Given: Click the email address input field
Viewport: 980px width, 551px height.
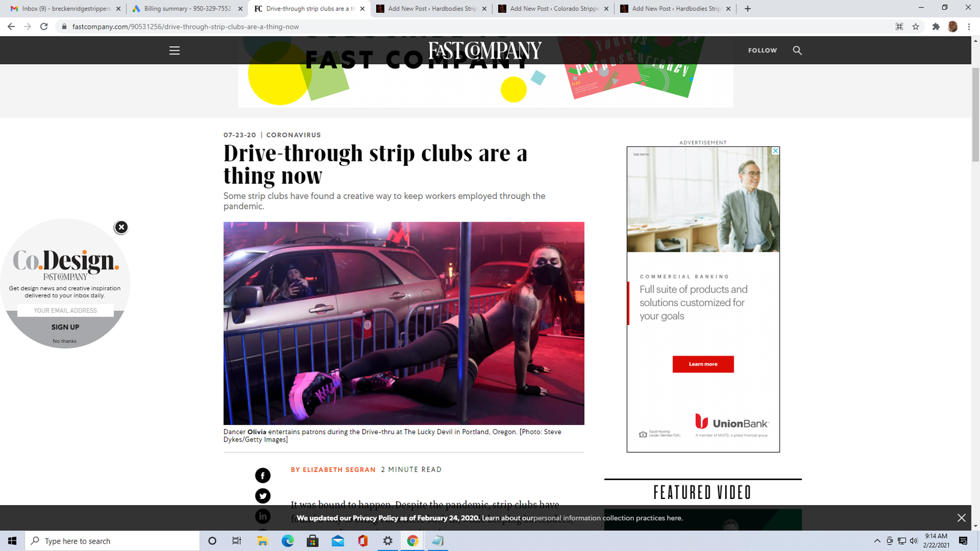Looking at the screenshot, I should coord(66,310).
